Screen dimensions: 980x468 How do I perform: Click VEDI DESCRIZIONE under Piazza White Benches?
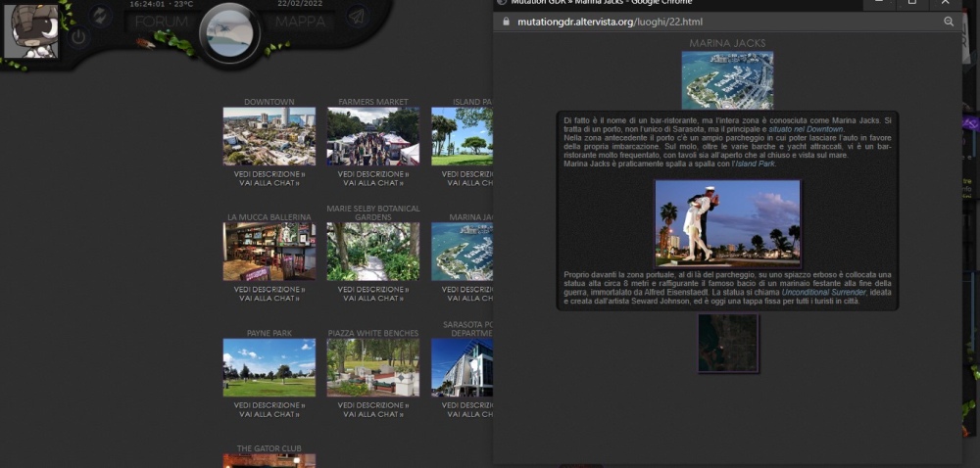[373, 405]
